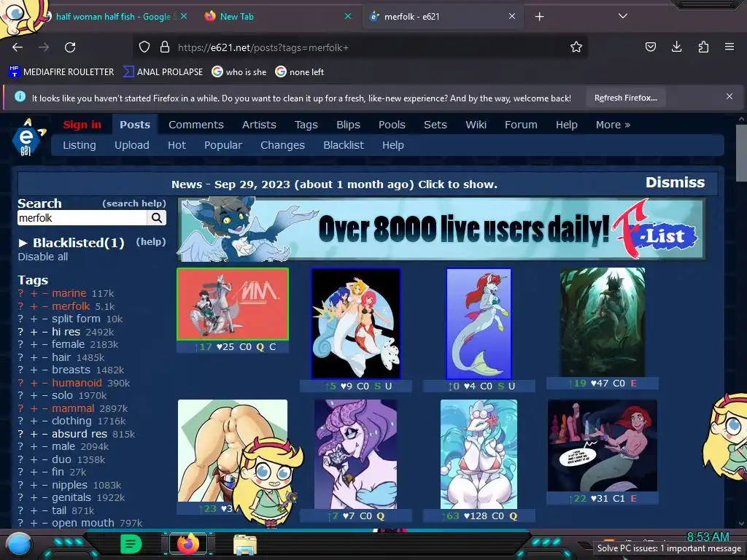Click the magnifier search submit button

click(157, 217)
